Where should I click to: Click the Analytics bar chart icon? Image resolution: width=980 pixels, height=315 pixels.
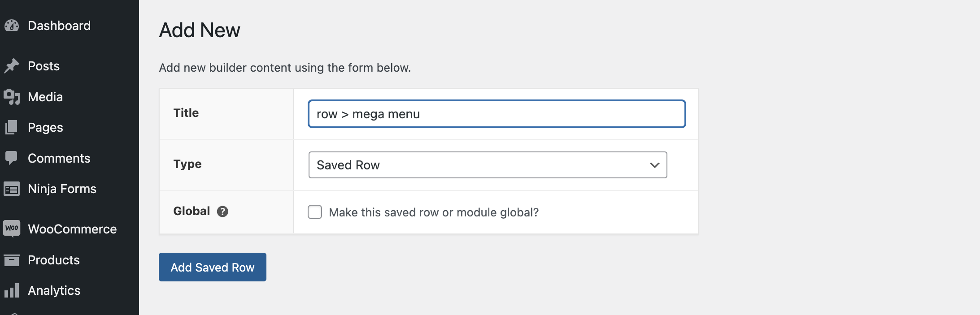(12, 290)
